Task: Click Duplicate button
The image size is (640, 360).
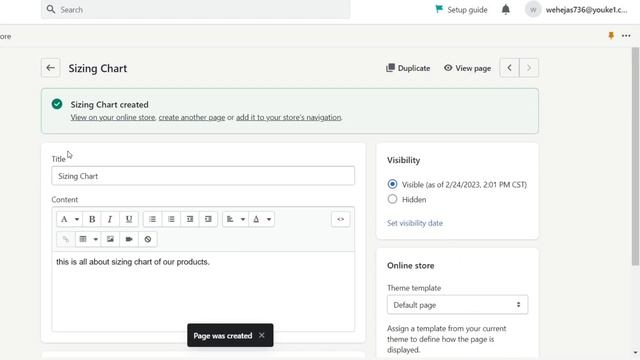Action: tap(408, 68)
